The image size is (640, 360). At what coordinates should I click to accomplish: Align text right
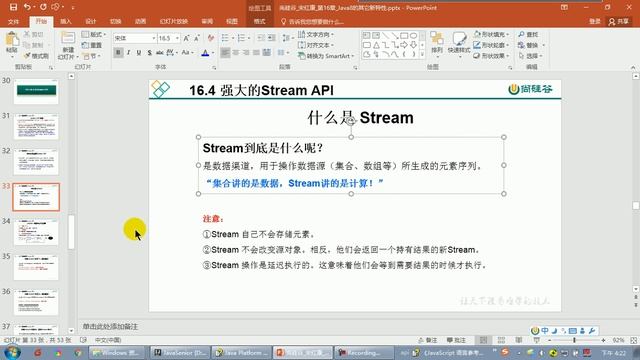click(246, 53)
